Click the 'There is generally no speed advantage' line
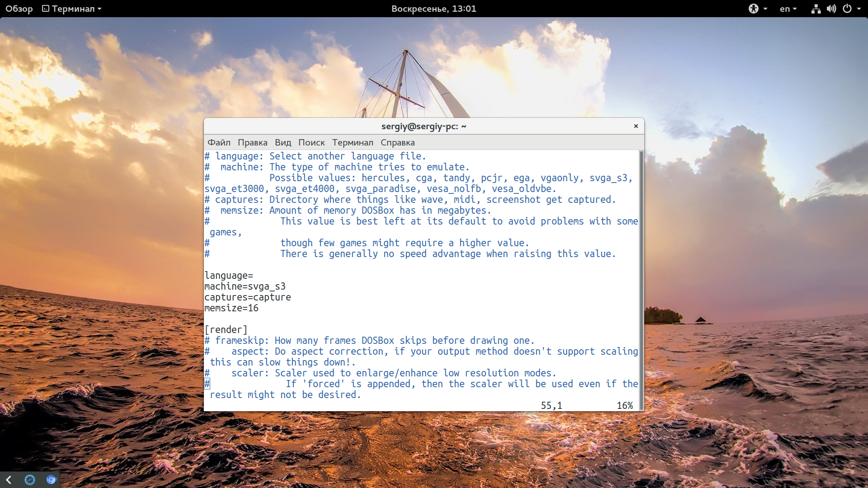 click(448, 254)
